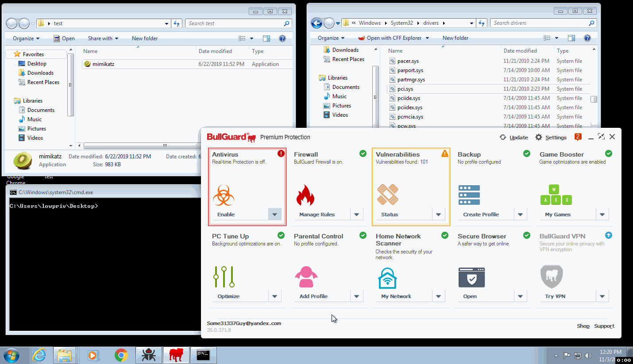The width and height of the screenshot is (633, 364).
Task: Select Downloads in test window Favorites
Action: coord(40,73)
